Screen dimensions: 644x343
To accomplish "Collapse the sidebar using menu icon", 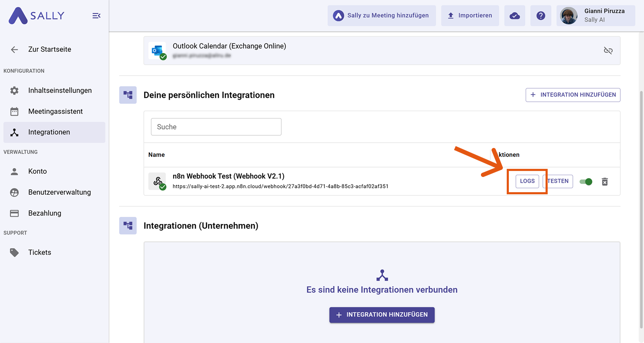I will click(96, 16).
